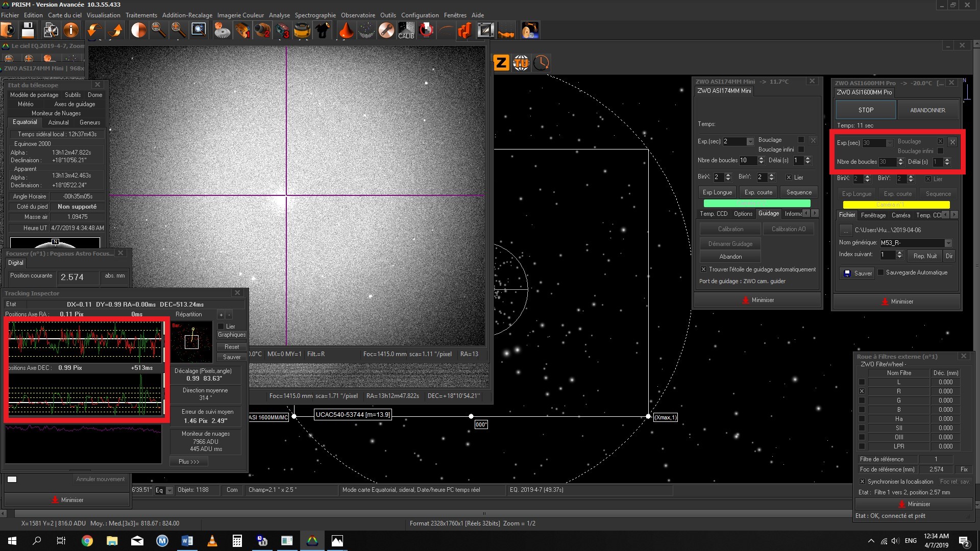
Task: Click the redo arrow icon in toolbar
Action: (116, 30)
